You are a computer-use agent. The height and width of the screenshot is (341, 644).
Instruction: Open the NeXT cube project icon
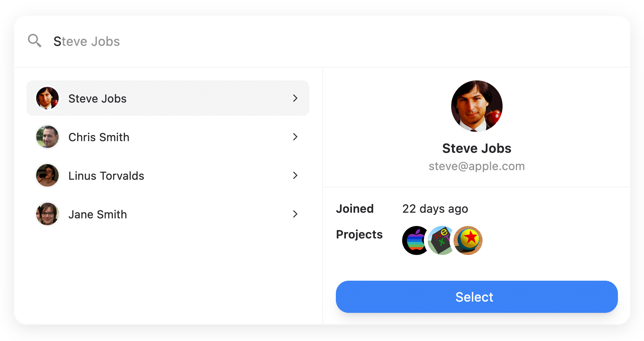[x=442, y=240]
